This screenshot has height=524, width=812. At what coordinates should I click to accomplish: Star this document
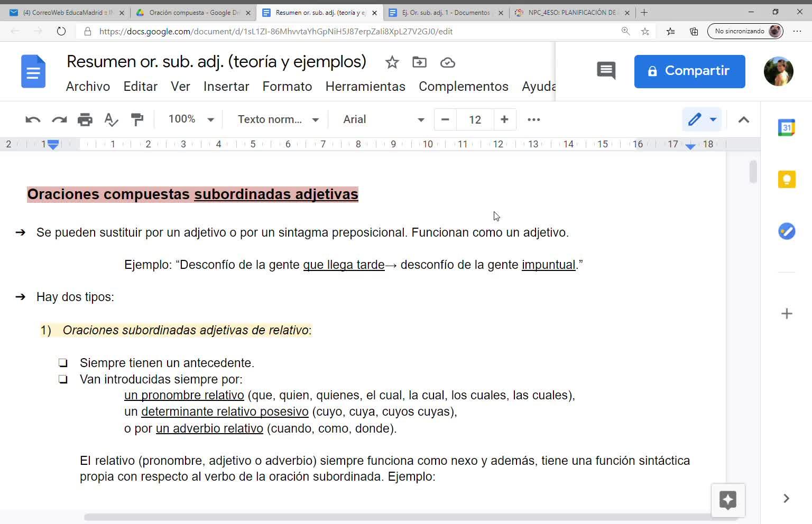392,62
